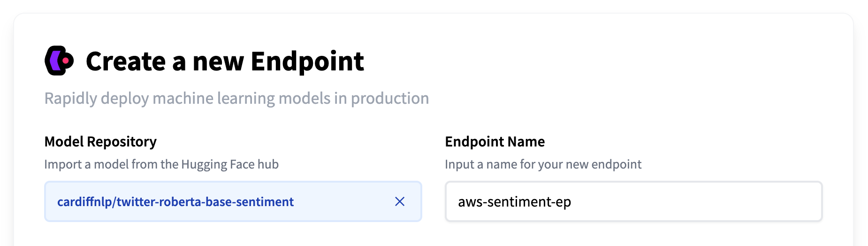Click the "Create a new Endpoint" heading

coord(225,61)
